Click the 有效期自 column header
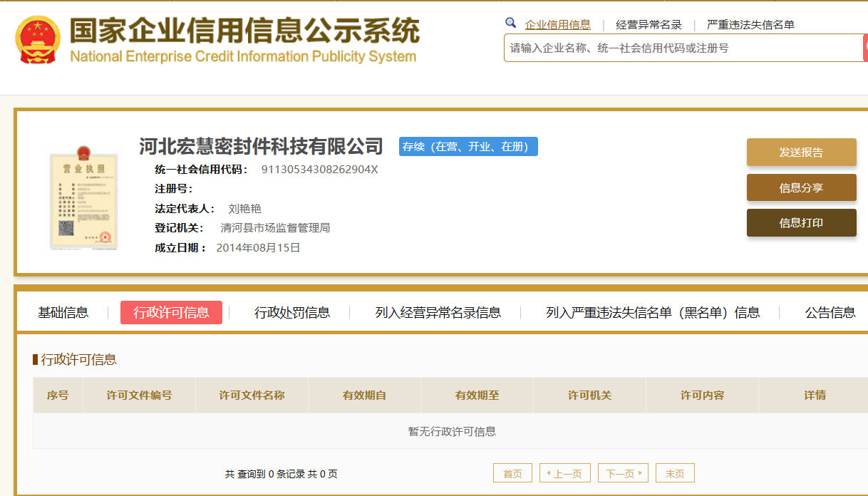This screenshot has height=496, width=868. 364,395
